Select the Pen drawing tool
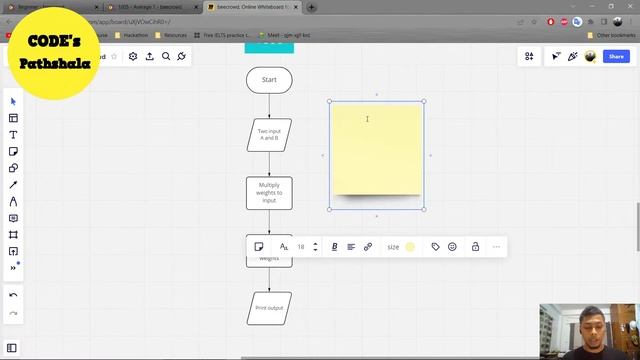 (x=13, y=201)
